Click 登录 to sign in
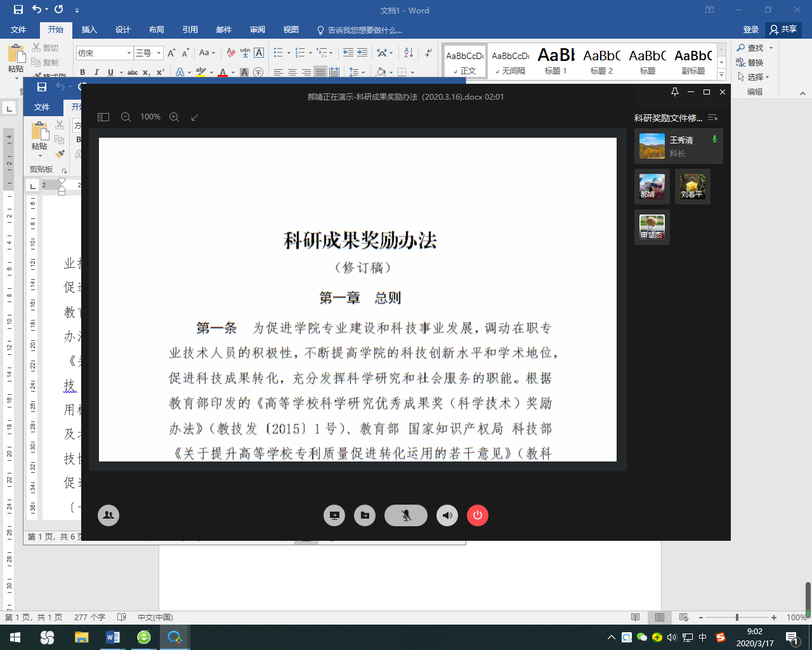Image resolution: width=812 pixels, height=650 pixels. click(751, 30)
